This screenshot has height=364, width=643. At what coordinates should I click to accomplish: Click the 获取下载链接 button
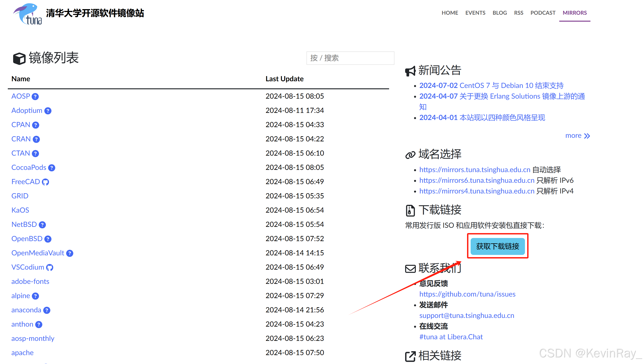pos(497,246)
